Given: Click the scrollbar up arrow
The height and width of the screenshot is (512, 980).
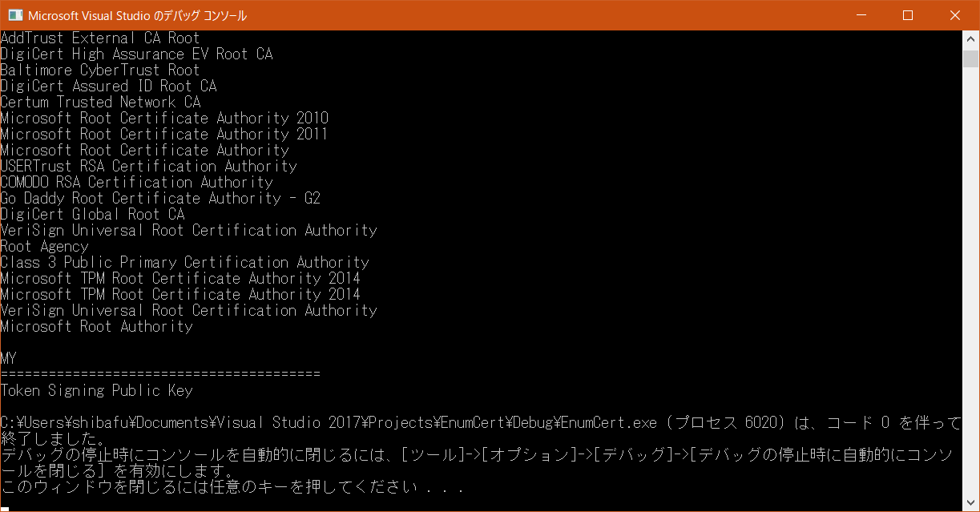Looking at the screenshot, I should [971, 38].
